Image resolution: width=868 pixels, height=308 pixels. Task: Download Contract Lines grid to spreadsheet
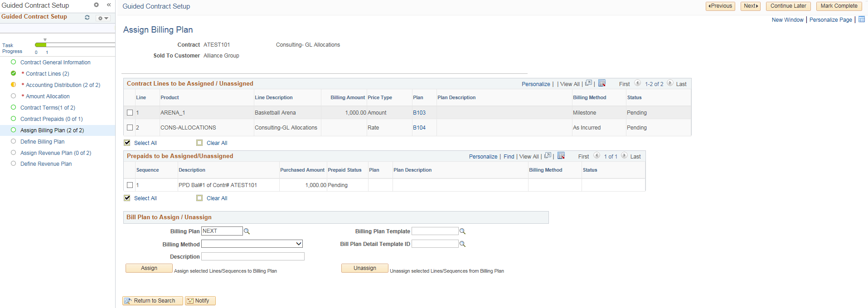coord(602,83)
